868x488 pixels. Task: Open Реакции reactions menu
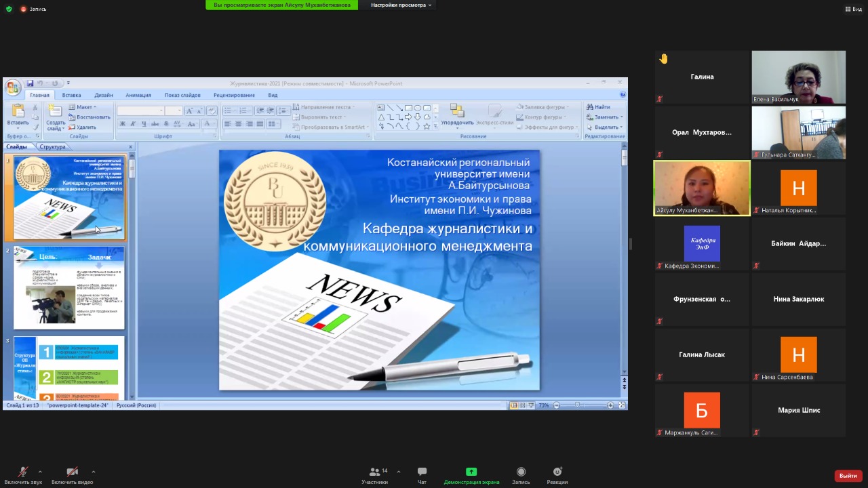(557, 475)
